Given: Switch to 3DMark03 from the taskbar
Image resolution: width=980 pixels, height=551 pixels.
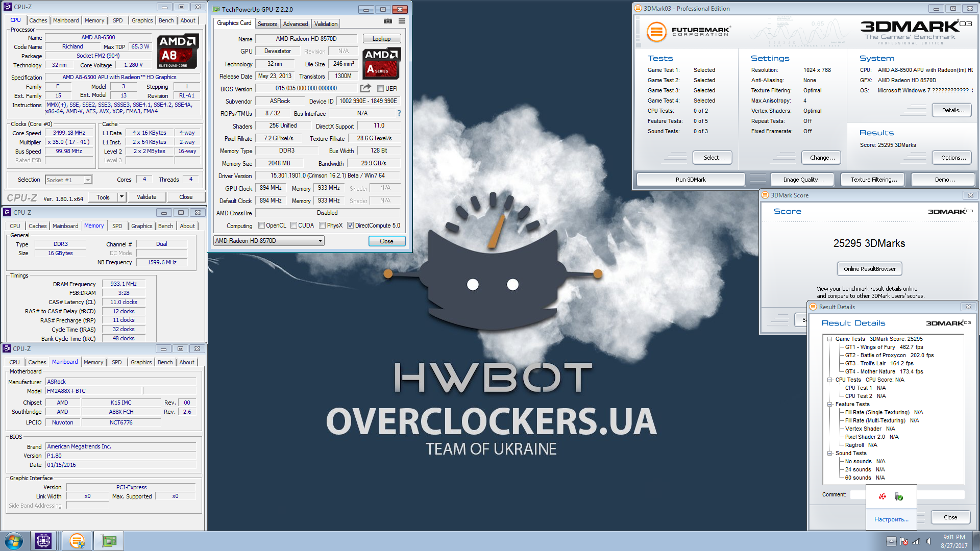Looking at the screenshot, I should (77, 541).
